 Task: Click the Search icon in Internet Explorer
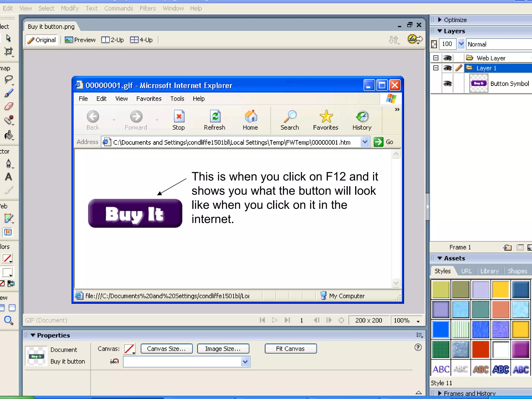point(290,120)
